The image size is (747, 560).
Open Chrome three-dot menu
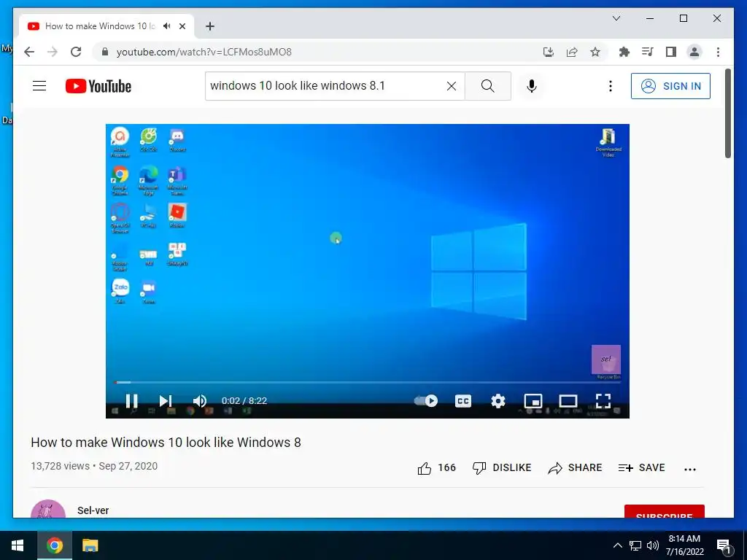tap(718, 52)
